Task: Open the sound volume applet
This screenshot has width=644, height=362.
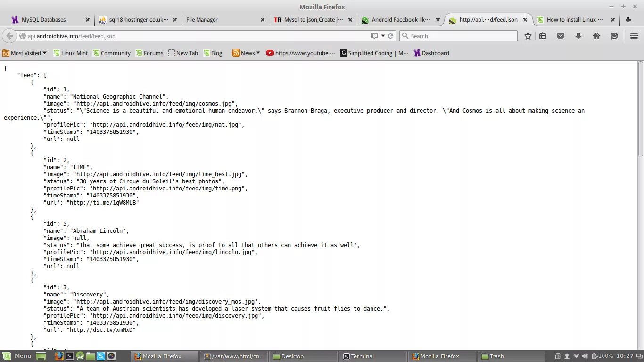Action: [585, 356]
